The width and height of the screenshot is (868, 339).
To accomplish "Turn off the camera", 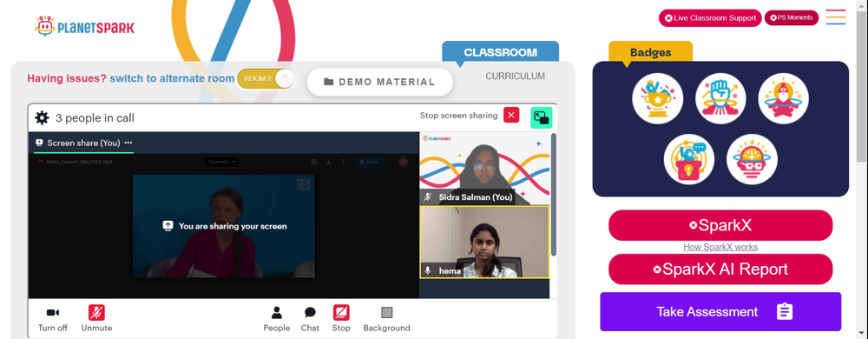I will click(53, 318).
